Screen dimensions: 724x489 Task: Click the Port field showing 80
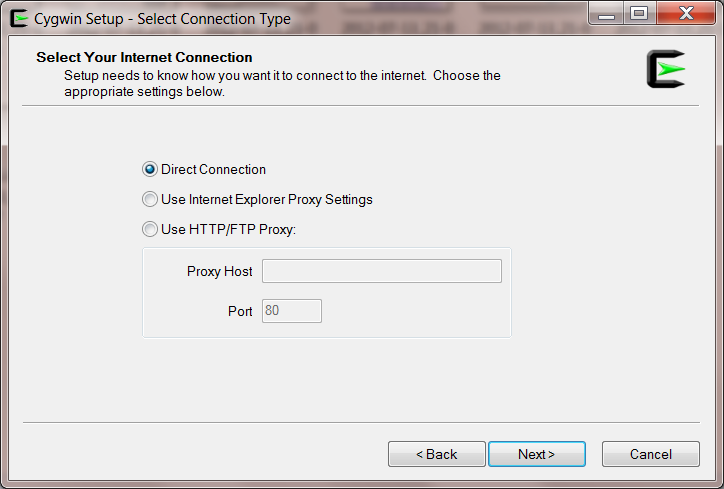[x=292, y=311]
